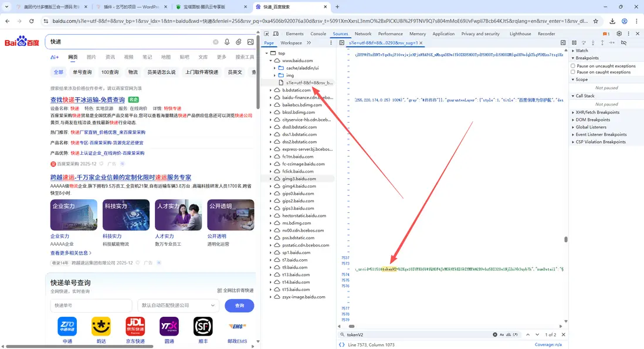The width and height of the screenshot is (644, 349).
Task: Click the issues counter badge in DevTools
Action: tap(606, 33)
